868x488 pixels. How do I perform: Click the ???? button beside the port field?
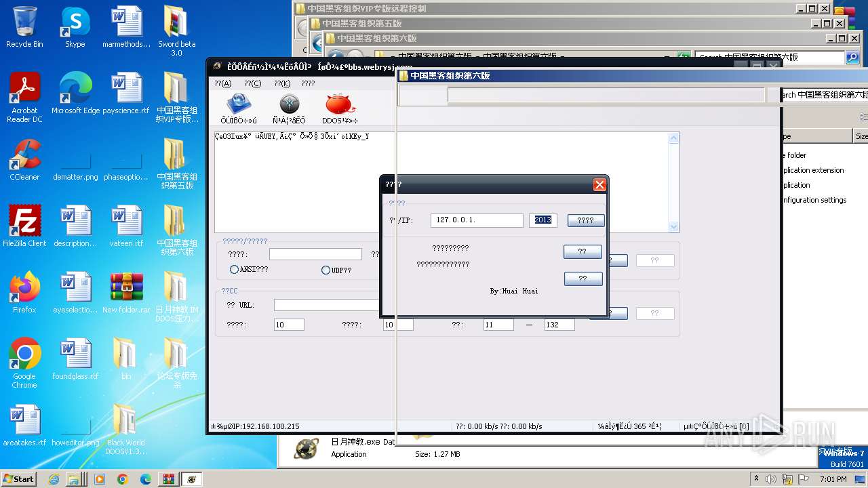click(x=586, y=220)
